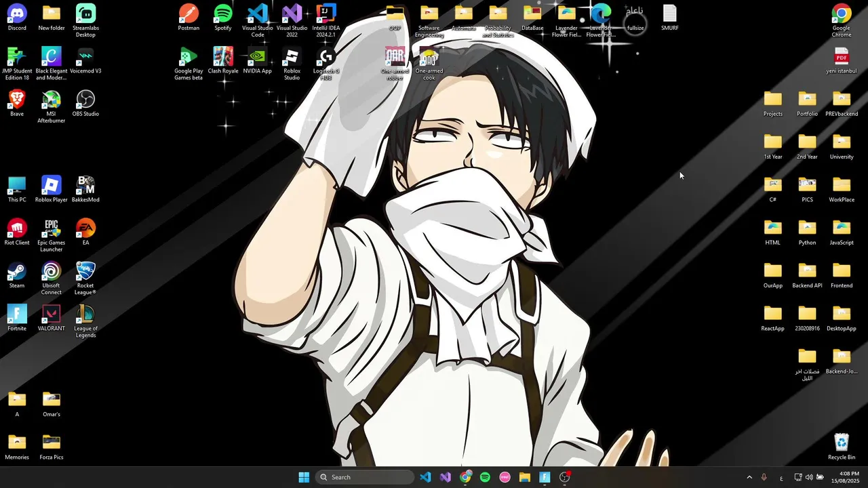
Task: Select the Riot Client shortcut
Action: pos(17,232)
